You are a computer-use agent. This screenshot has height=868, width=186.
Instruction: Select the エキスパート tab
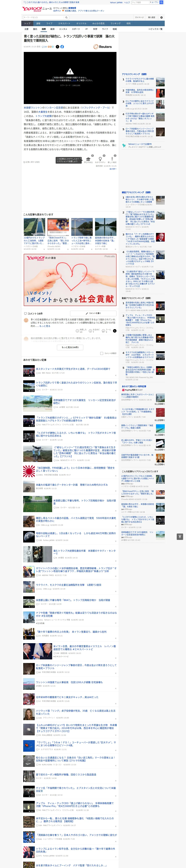64,24
